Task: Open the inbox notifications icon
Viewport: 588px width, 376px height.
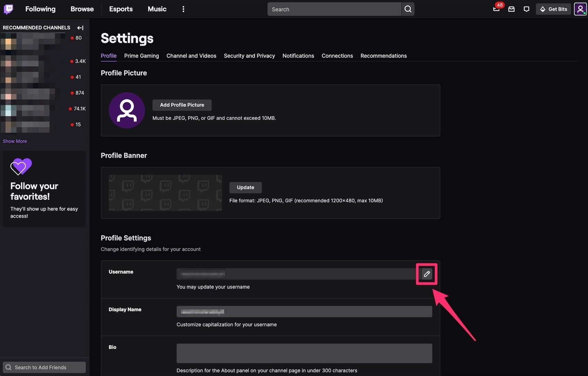Action: (511, 9)
